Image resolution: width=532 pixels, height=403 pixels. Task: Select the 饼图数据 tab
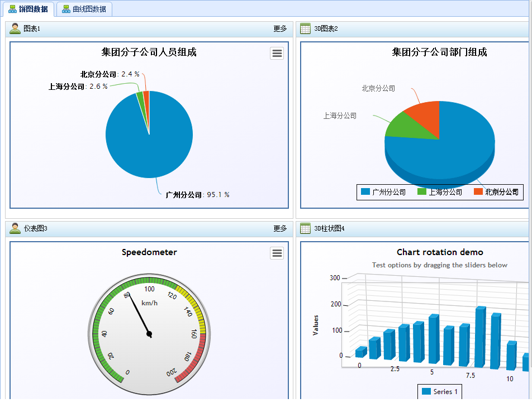pos(28,9)
